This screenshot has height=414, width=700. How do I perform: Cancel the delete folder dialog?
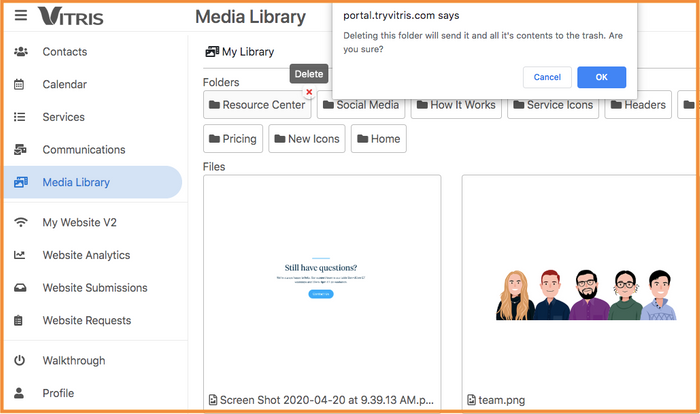547,77
